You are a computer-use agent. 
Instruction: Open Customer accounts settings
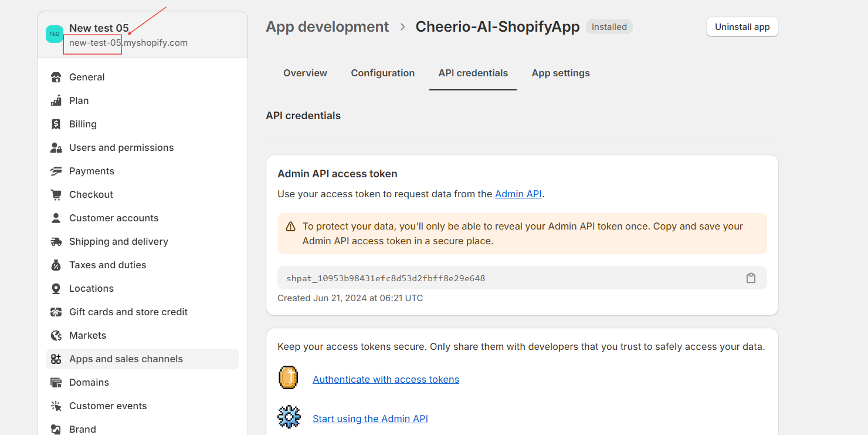[143, 218]
